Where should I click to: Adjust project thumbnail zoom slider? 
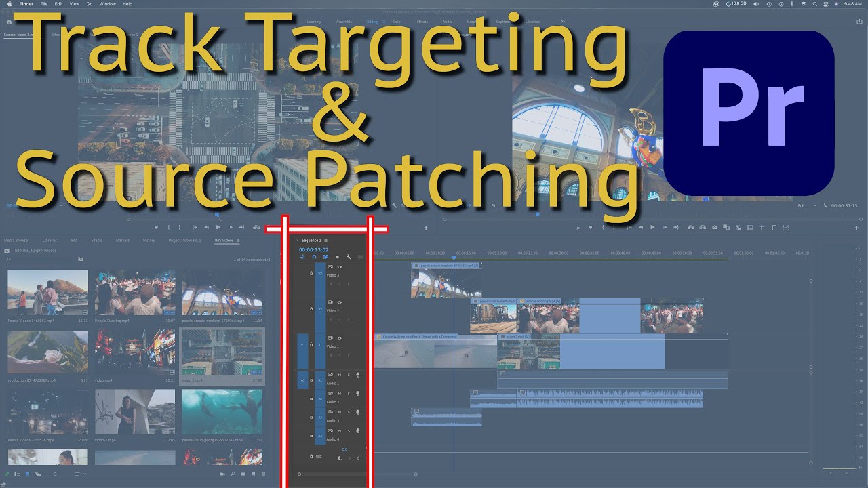(x=56, y=474)
